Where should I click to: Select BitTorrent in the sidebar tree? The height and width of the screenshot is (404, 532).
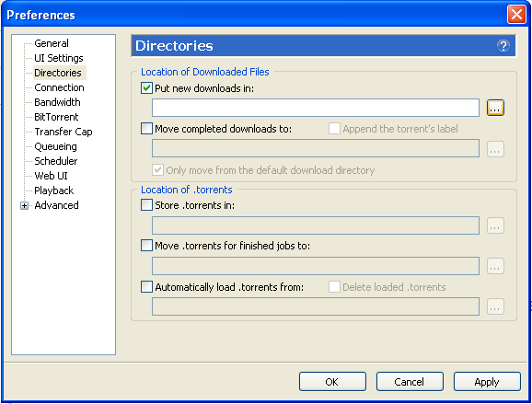coord(56,117)
